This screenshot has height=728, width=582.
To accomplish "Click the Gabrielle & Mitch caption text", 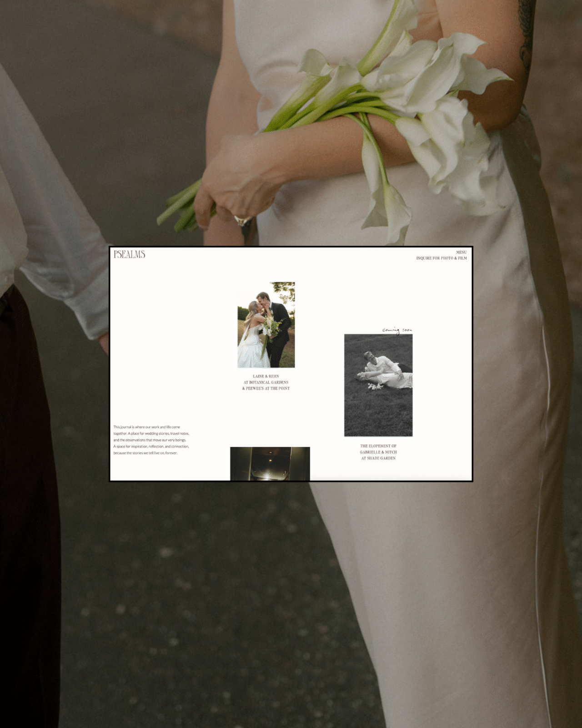I will click(x=378, y=452).
